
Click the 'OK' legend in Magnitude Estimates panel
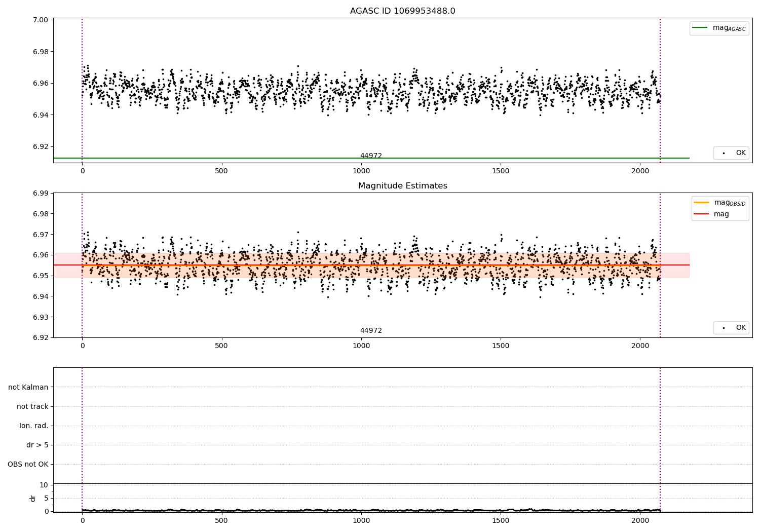[x=731, y=328]
